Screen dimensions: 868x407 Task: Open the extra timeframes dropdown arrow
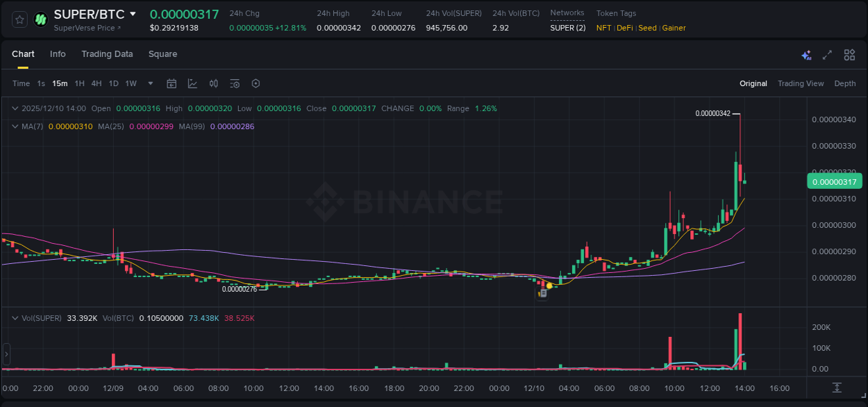(x=150, y=83)
